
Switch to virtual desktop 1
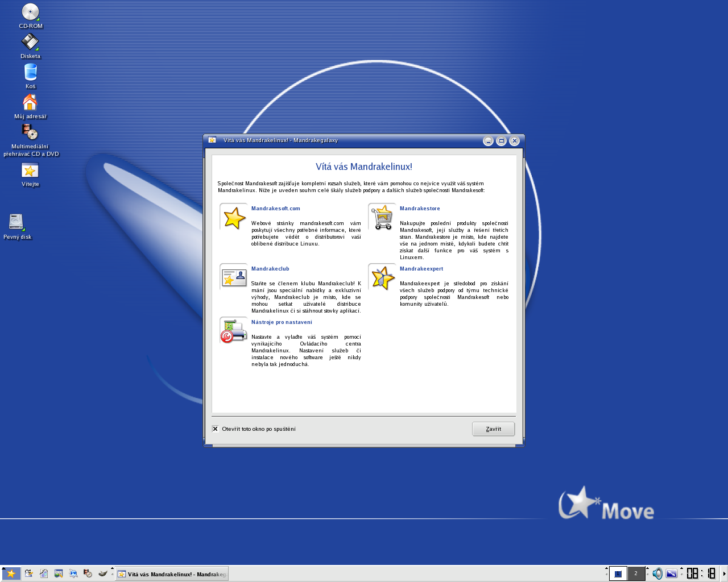click(618, 573)
